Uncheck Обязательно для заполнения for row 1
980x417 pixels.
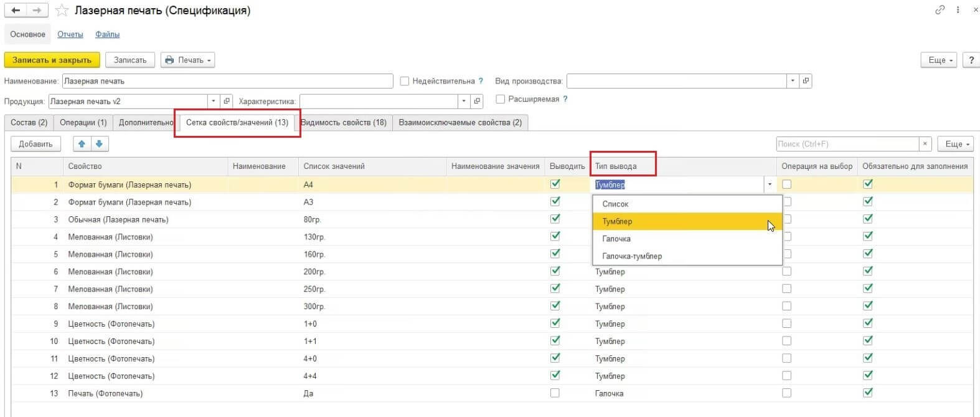pos(868,184)
